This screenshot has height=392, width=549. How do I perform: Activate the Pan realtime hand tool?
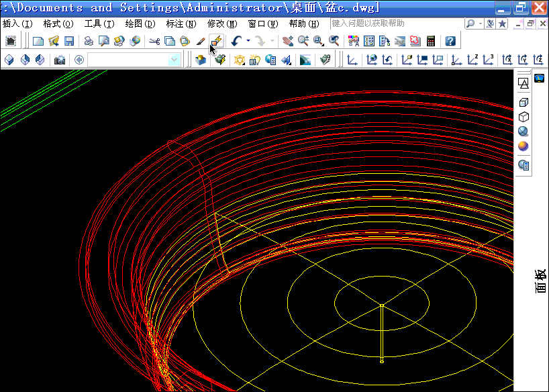point(288,41)
